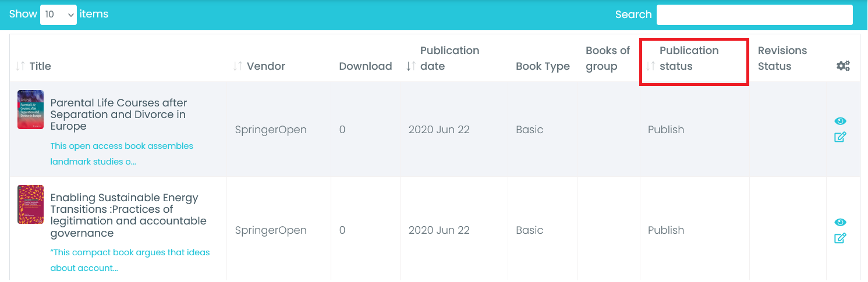The height and width of the screenshot is (282, 868).
Task: Click the settings gears icon in table header
Action: coord(843,66)
